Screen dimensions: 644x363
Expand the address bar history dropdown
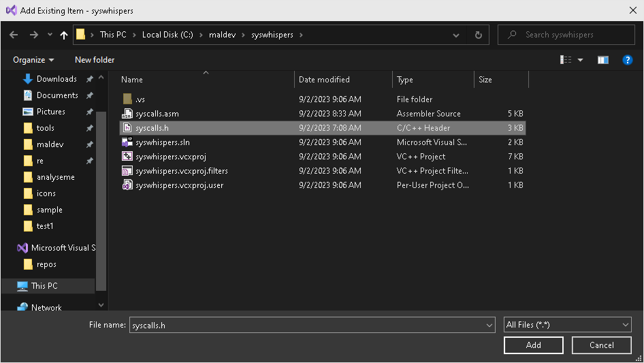(x=456, y=35)
